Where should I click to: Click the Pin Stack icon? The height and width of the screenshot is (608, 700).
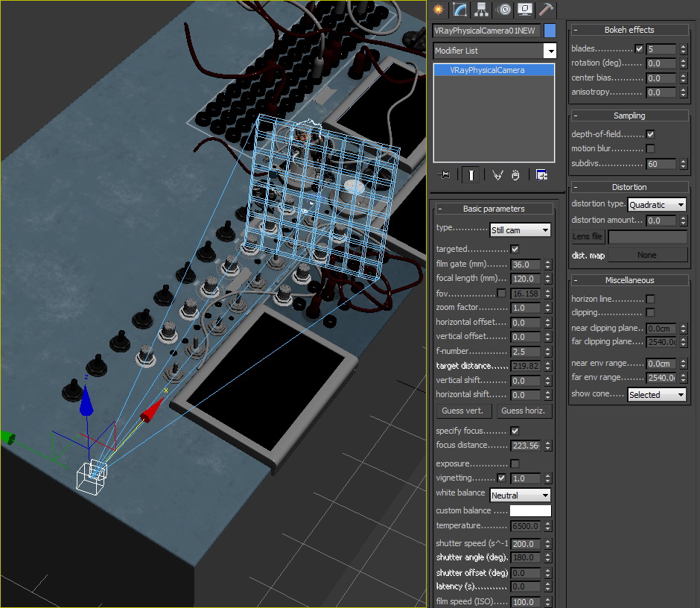click(x=445, y=175)
